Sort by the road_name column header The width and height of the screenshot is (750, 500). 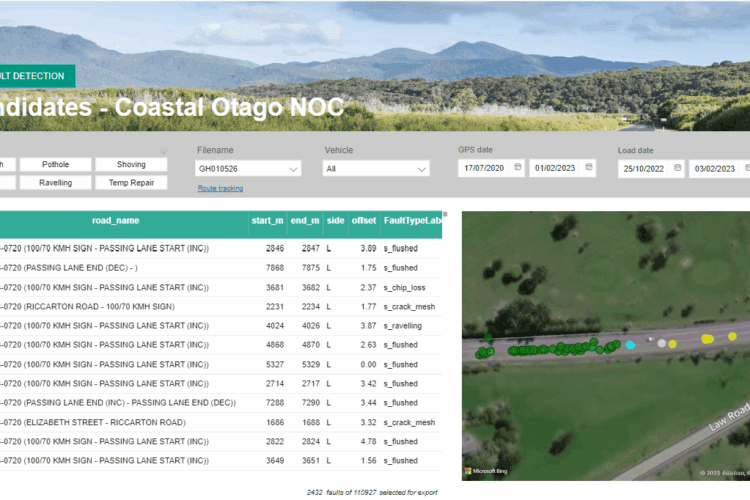coord(115,220)
